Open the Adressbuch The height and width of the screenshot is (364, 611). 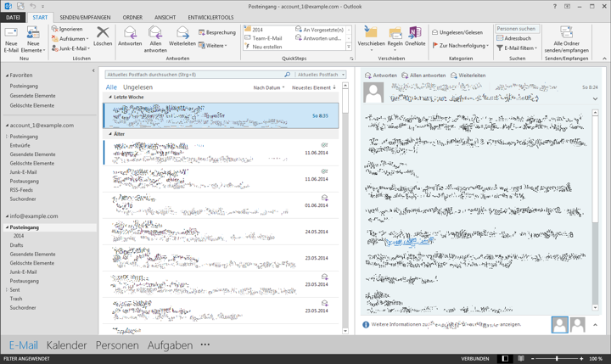tap(513, 38)
